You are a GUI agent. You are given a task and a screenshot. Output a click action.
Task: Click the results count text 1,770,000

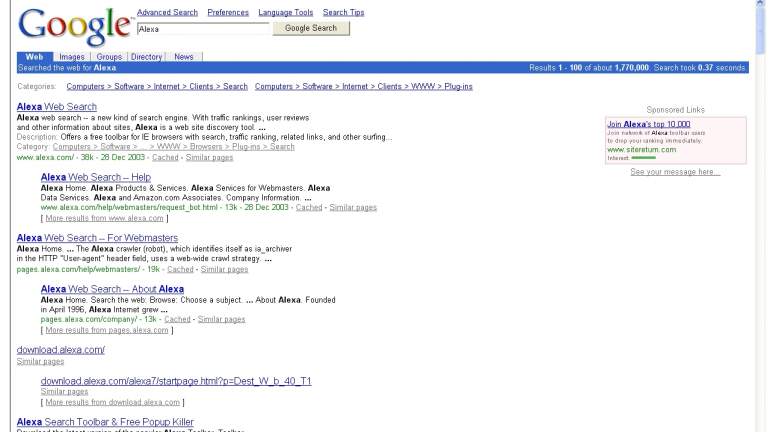coord(632,68)
